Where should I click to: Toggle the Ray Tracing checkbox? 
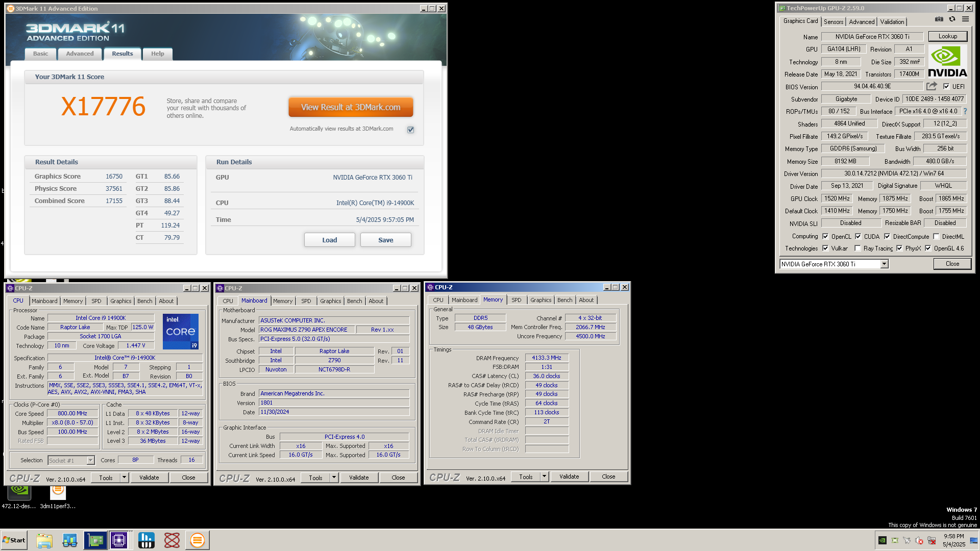coord(858,248)
